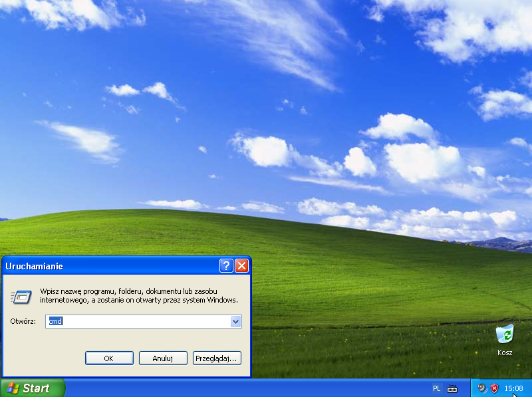Click the Run program icon in the dialog
This screenshot has width=532, height=397.
tap(22, 297)
